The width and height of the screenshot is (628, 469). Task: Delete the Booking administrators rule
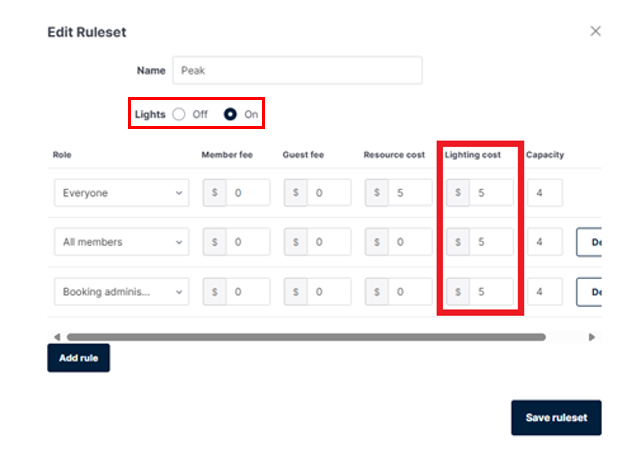coord(589,292)
